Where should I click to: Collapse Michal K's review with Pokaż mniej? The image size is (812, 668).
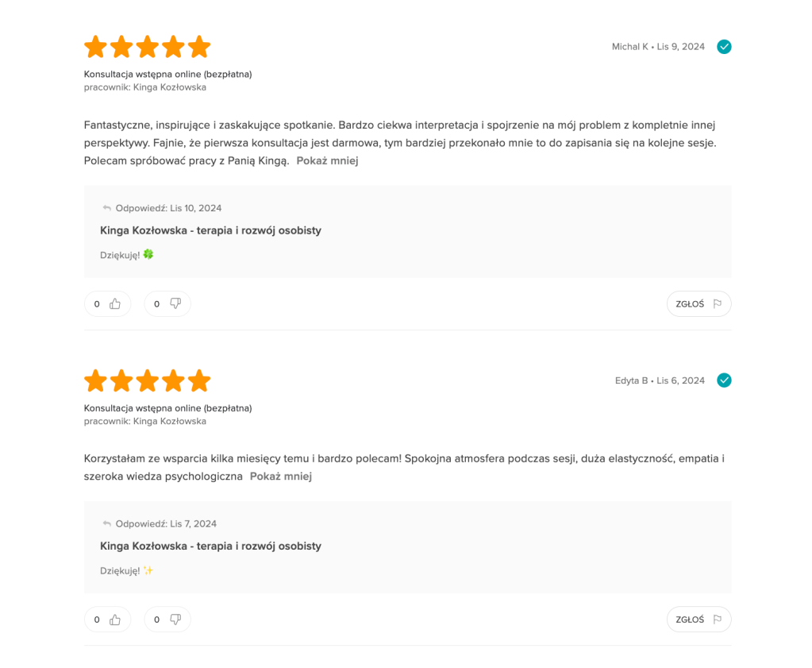[327, 160]
